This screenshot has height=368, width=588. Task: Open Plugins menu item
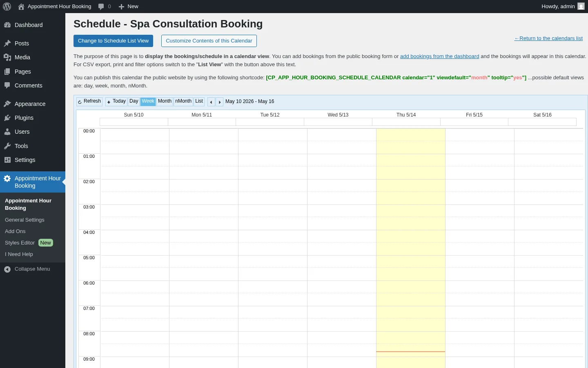coord(33,118)
